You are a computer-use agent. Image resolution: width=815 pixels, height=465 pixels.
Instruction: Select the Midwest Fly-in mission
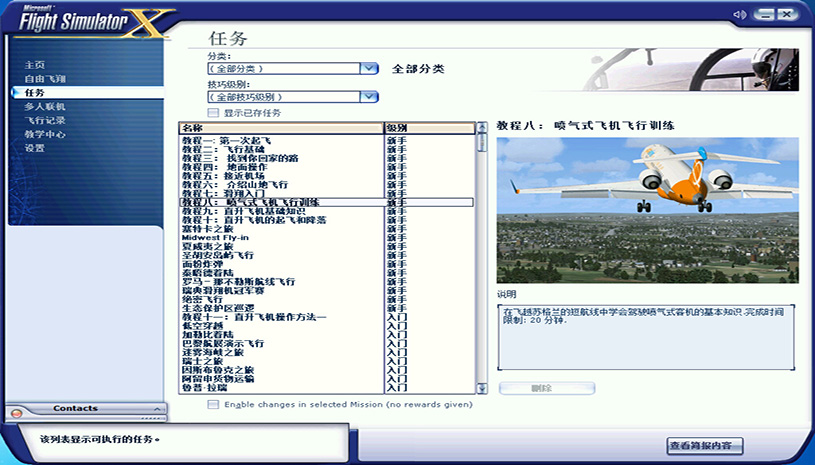click(215, 237)
